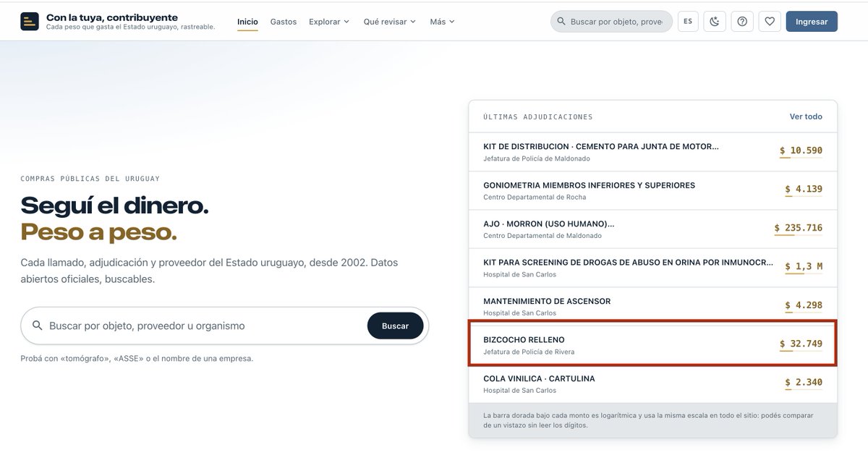Image resolution: width=868 pixels, height=463 pixels.
Task: Open AJO · MORRON (USO HUMANO) row
Action: (652, 229)
